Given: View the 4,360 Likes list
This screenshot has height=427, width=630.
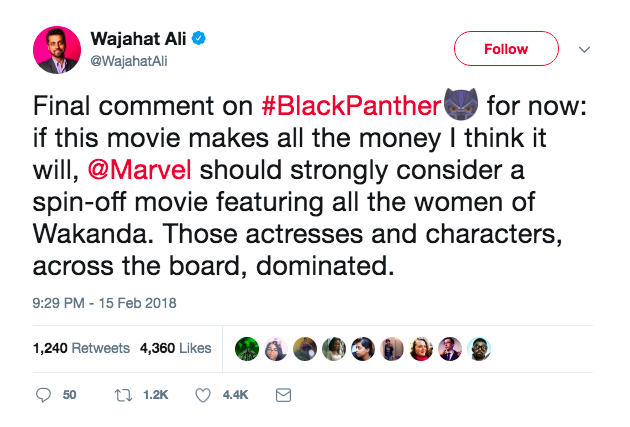Looking at the screenshot, I should 175,348.
